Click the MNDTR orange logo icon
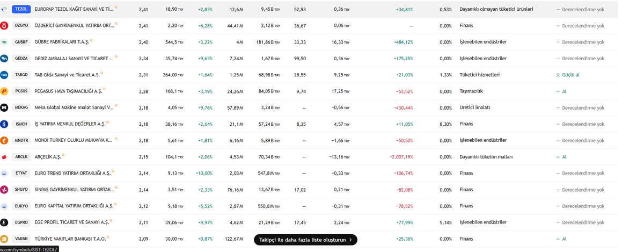The height and width of the screenshot is (252, 644). click(x=4, y=140)
